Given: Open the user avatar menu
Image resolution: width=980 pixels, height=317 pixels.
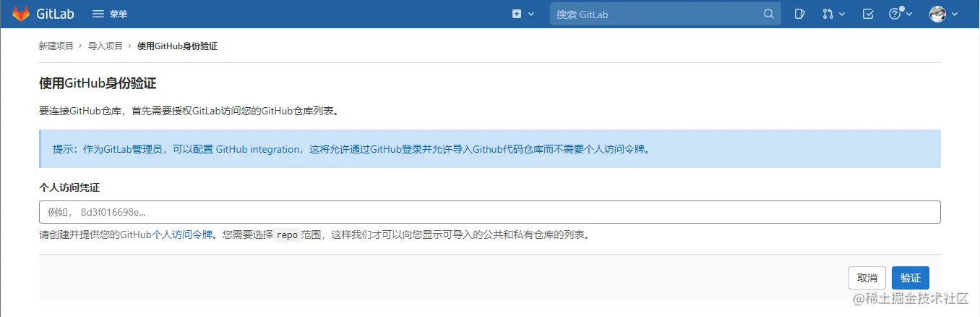Looking at the screenshot, I should pyautogui.click(x=943, y=14).
